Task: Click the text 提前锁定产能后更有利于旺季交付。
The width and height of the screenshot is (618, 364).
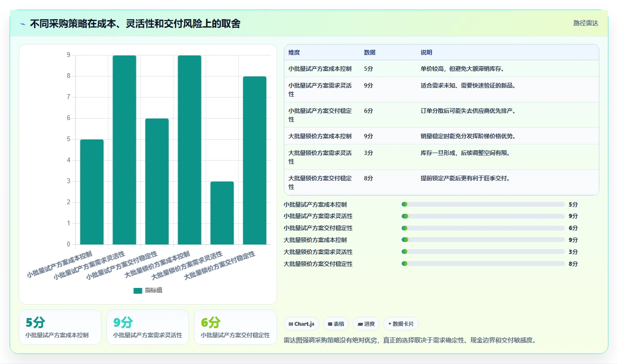Action: click(465, 178)
